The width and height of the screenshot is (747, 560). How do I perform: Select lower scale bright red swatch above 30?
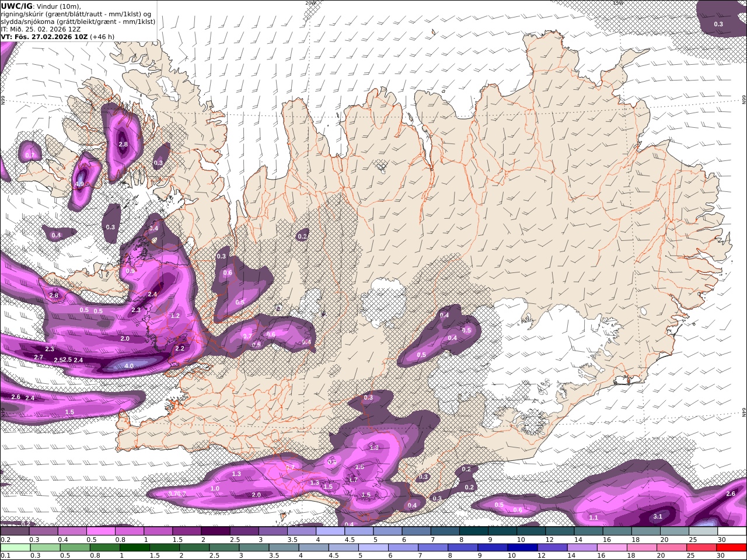pyautogui.click(x=732, y=548)
